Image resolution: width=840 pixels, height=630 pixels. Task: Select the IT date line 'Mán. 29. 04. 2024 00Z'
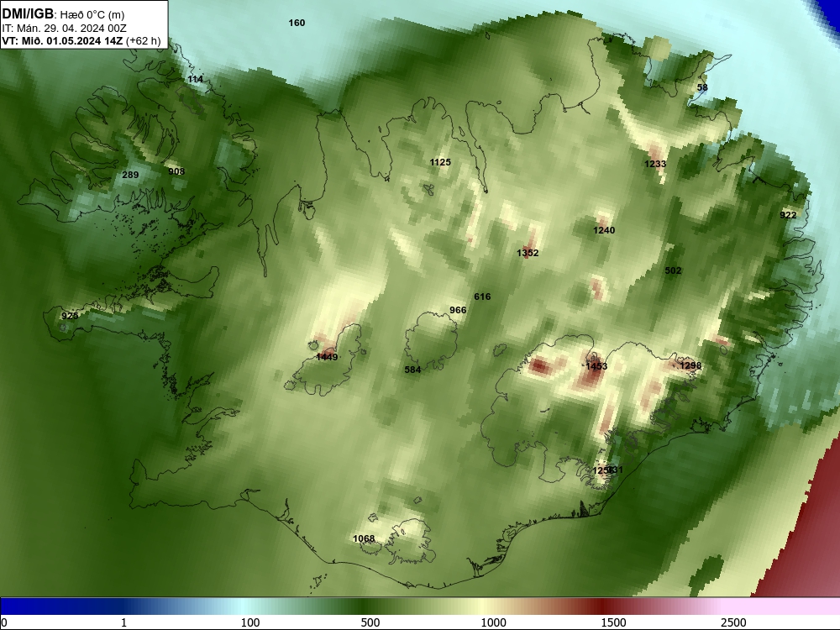click(x=71, y=29)
